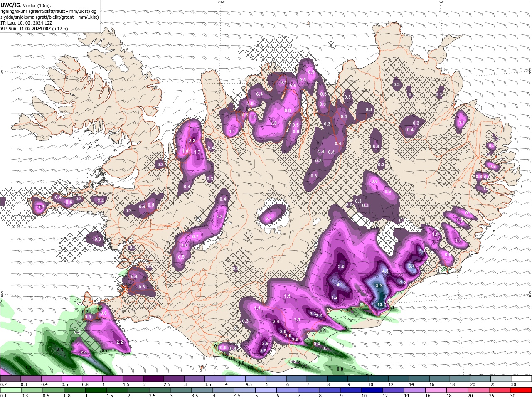Image resolution: width=532 pixels, height=399 pixels.
Task: Select upper legend swatch between 4 and 4.5
Action: 235,379
